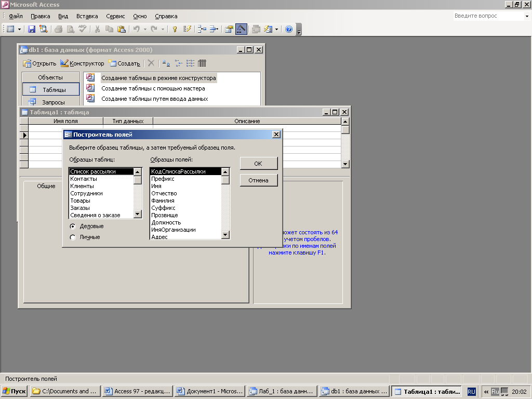Screen dimensions: 532x399
Task: Select Запросы in the Objects pane
Action: (50, 102)
